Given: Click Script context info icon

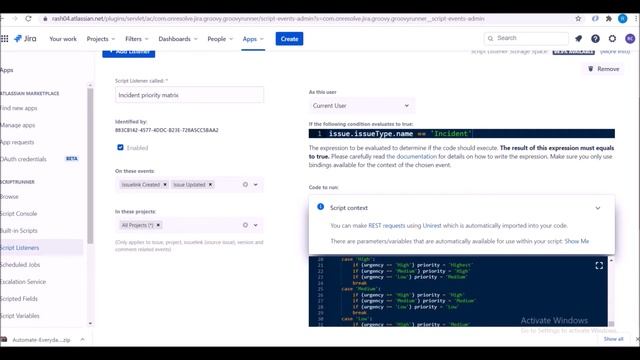Looking at the screenshot, I should click(320, 207).
